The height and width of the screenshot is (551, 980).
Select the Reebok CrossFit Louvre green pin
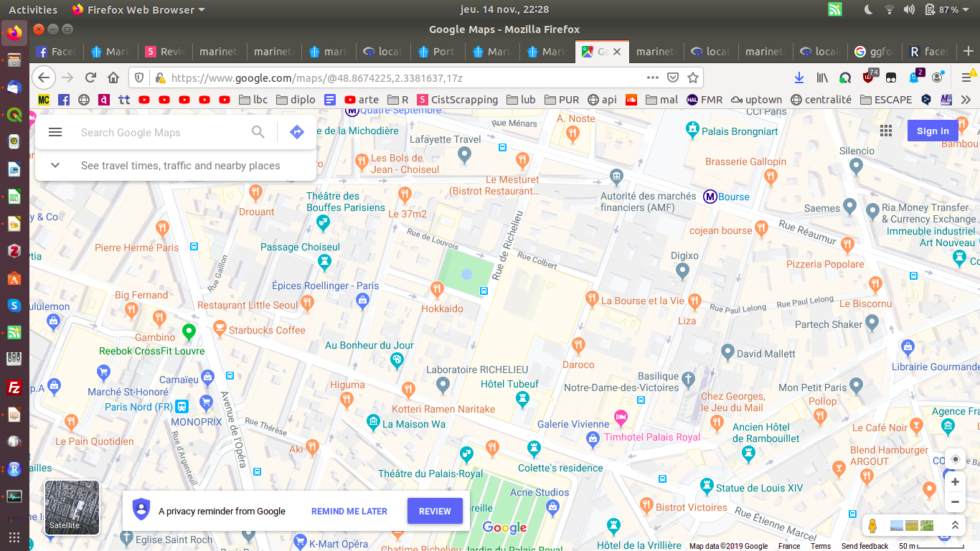click(x=189, y=331)
